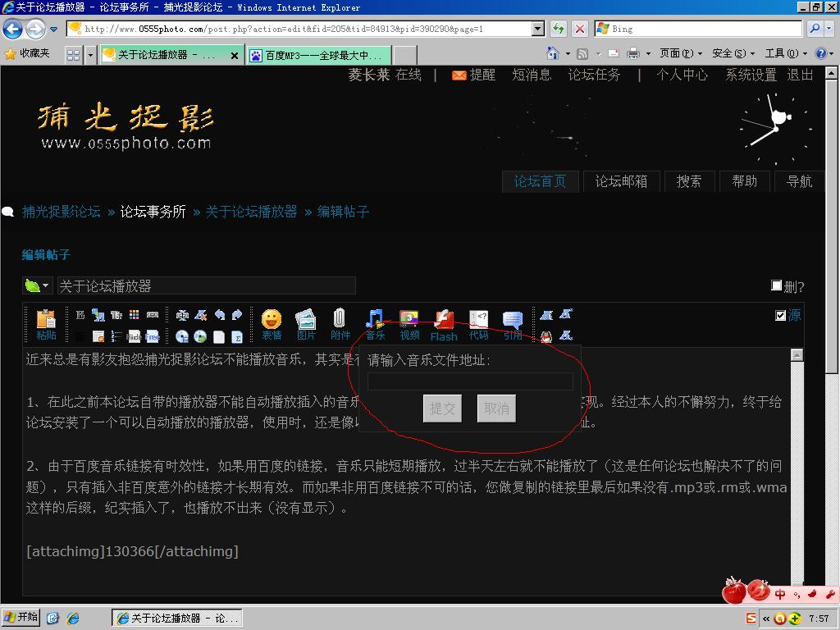
Task: Click the music file address input field
Action: click(470, 381)
